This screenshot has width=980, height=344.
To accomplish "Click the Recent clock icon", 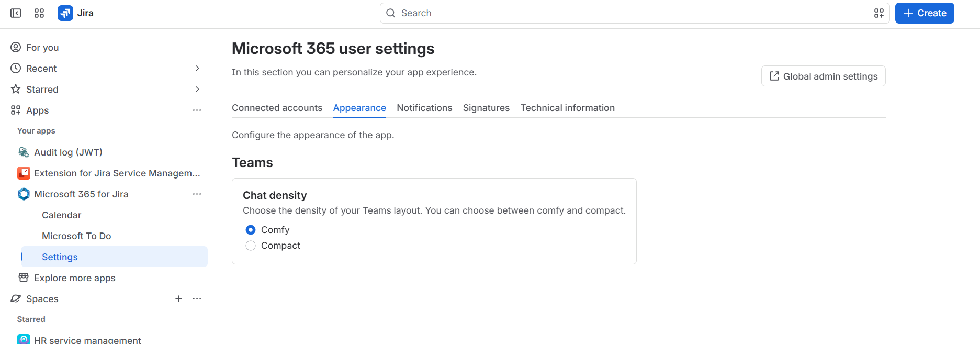I will pos(16,69).
